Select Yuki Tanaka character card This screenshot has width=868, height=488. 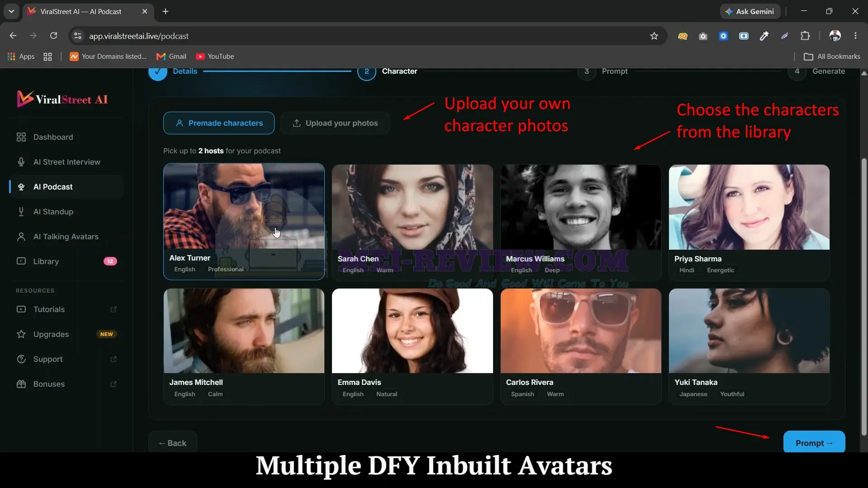(x=749, y=346)
